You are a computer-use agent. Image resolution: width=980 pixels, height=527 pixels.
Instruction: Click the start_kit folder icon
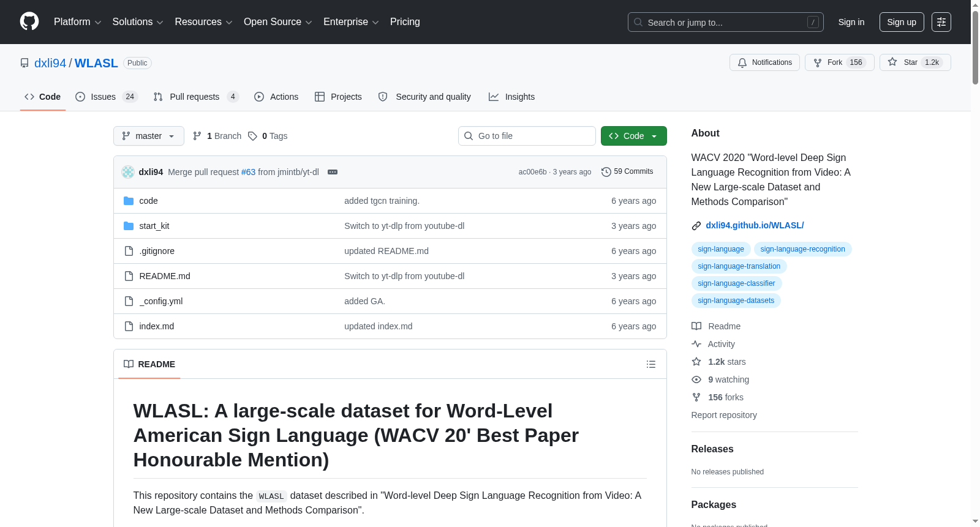pyautogui.click(x=129, y=226)
